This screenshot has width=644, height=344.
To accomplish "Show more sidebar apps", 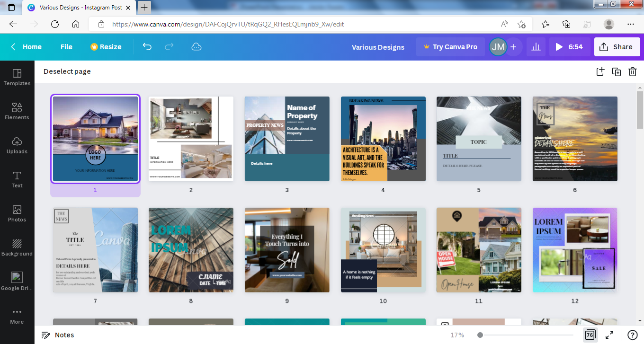I will click(x=17, y=316).
